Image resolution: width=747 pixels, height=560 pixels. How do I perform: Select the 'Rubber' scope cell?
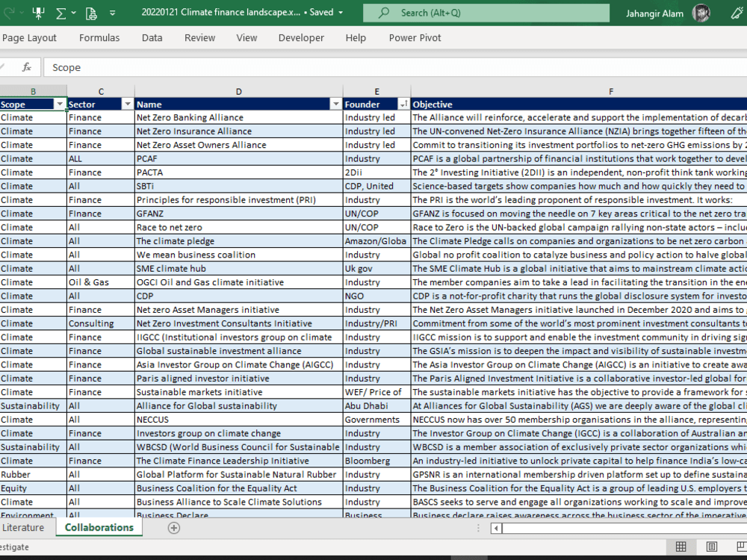33,475
